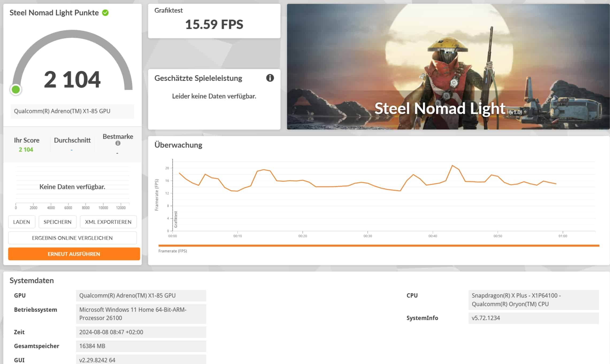This screenshot has width=610, height=364.
Task: Click the Steel Nomad Light banner image
Action: (x=448, y=67)
